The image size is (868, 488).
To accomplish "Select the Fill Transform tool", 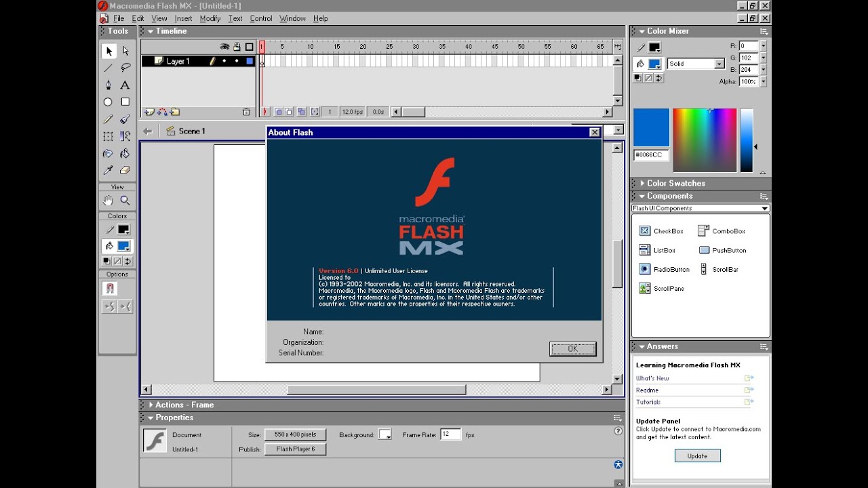I will click(125, 136).
